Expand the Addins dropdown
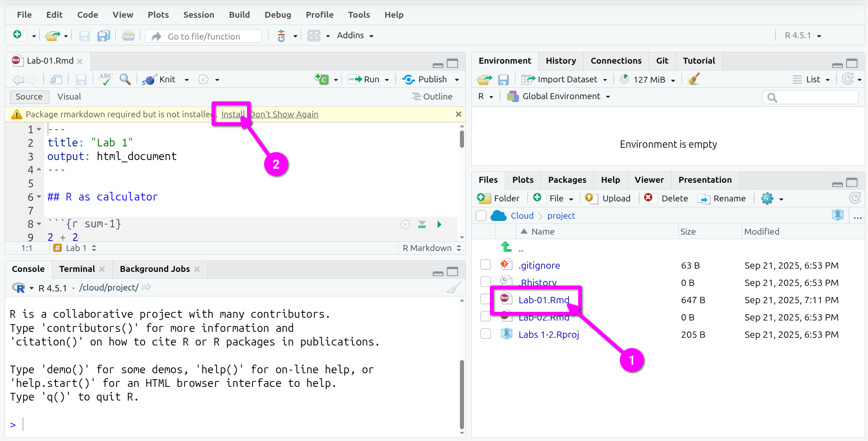868x441 pixels. 355,35
